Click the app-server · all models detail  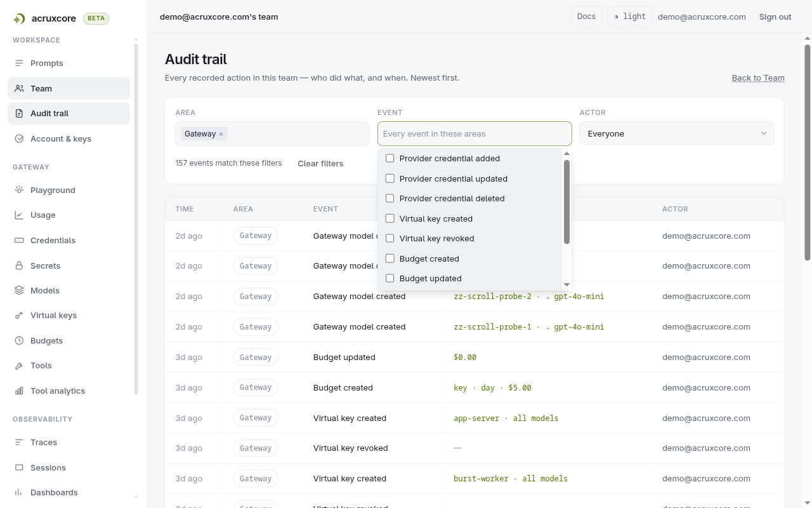pos(506,418)
